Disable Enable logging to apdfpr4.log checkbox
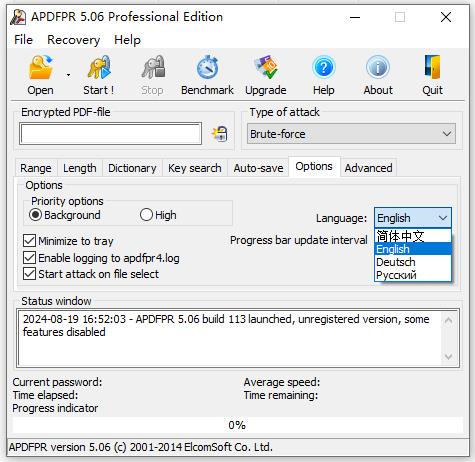 tap(30, 258)
